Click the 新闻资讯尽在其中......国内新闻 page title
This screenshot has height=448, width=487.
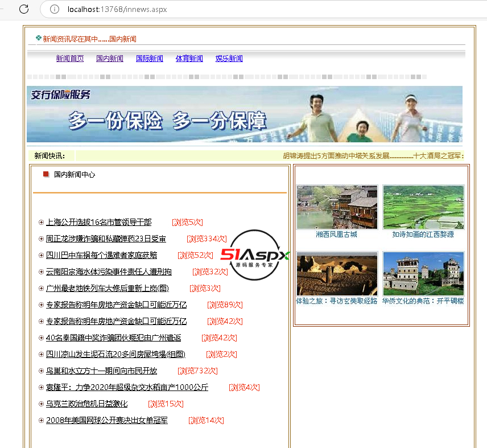click(89, 39)
